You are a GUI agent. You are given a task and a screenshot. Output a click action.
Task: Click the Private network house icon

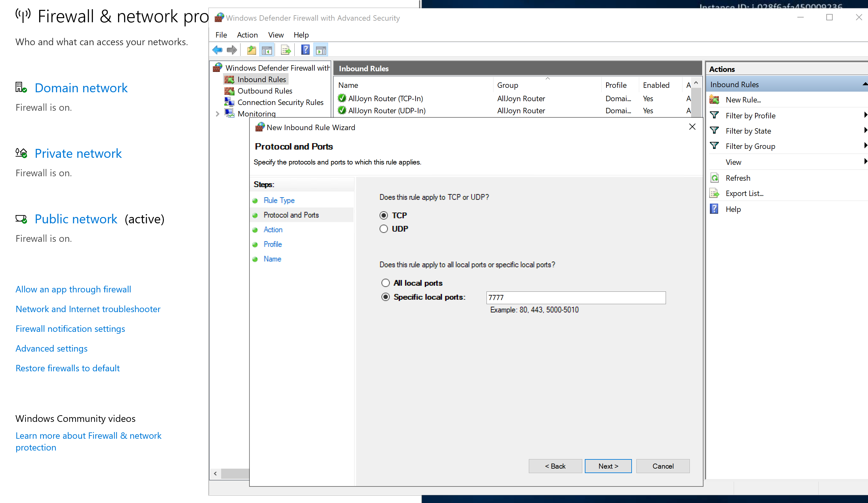21,153
